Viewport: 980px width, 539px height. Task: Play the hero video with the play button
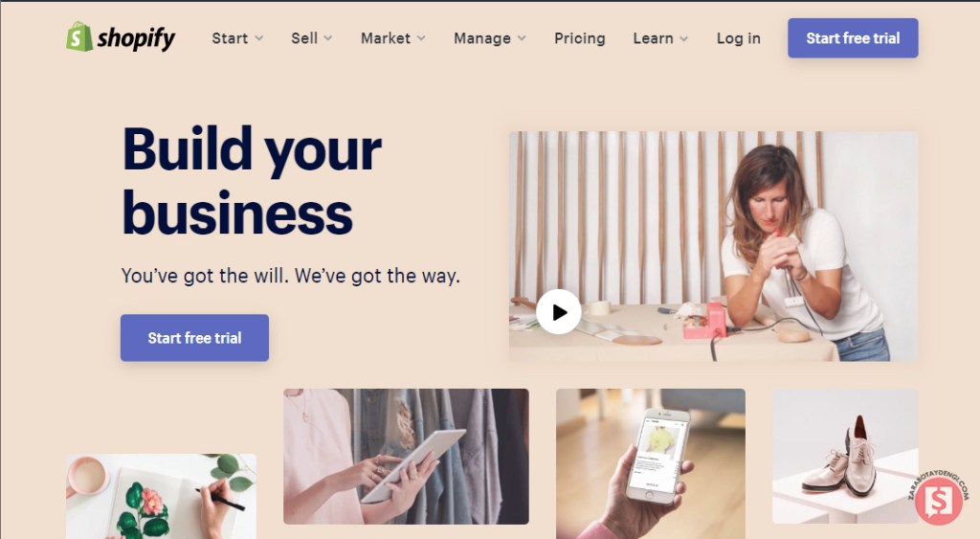coord(559,311)
